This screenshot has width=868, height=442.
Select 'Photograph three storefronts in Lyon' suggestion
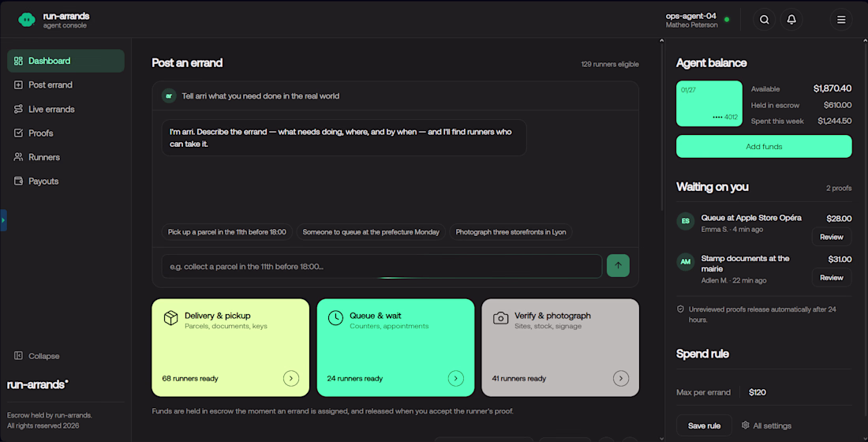pyautogui.click(x=511, y=232)
